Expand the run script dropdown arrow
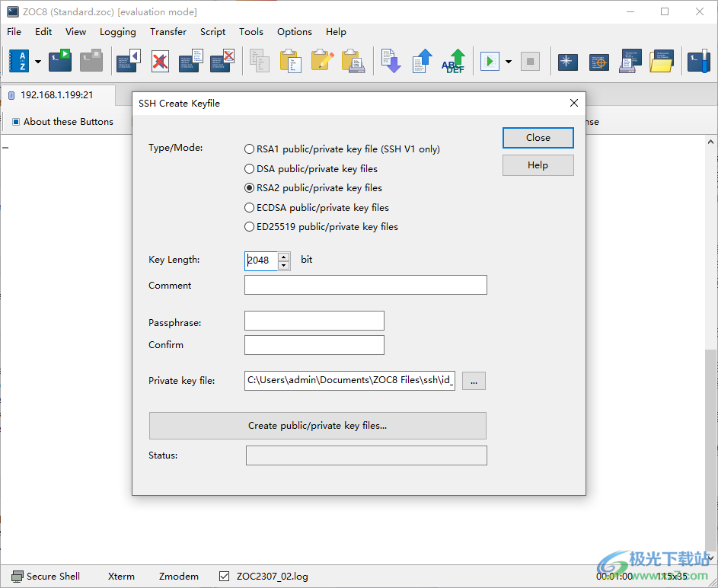 (508, 62)
